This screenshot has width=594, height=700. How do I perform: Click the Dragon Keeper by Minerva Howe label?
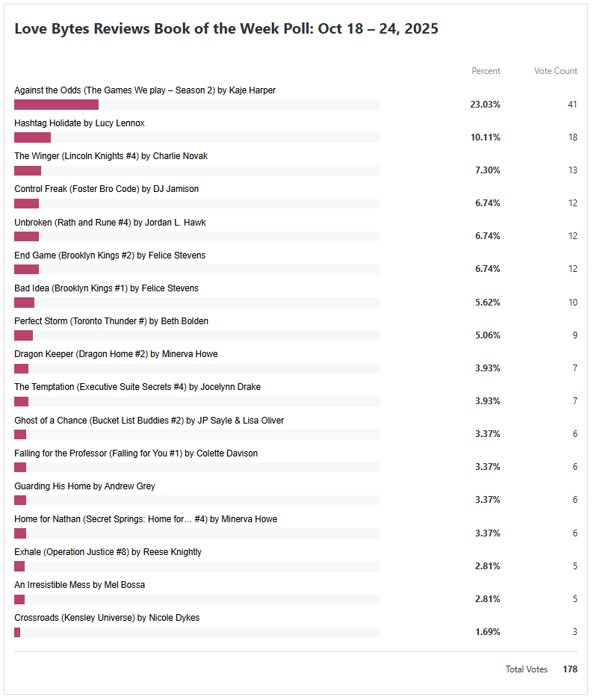116,354
